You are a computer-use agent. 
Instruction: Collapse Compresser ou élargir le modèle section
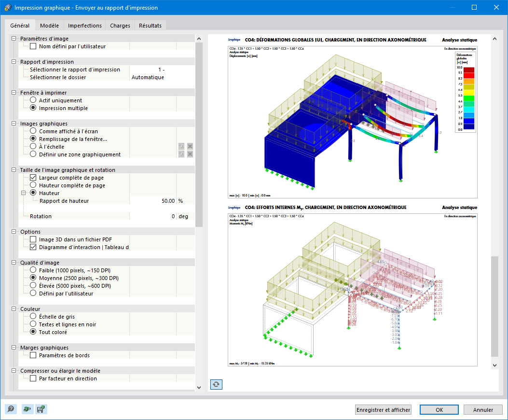(14, 371)
